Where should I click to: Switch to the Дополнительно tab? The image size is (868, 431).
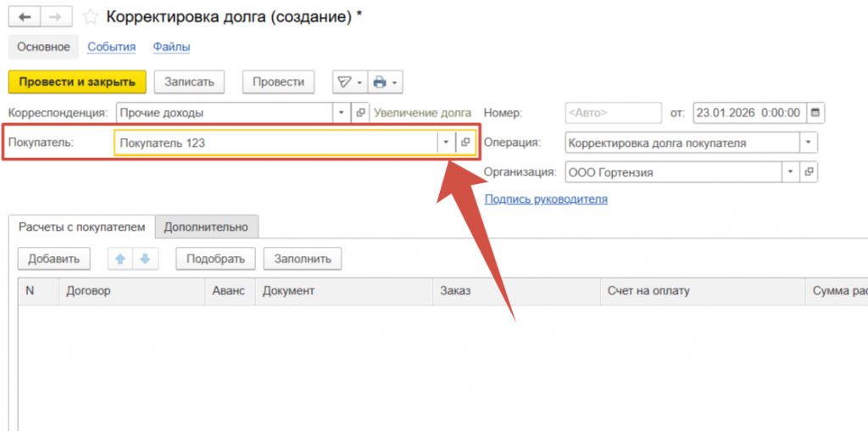(x=206, y=227)
